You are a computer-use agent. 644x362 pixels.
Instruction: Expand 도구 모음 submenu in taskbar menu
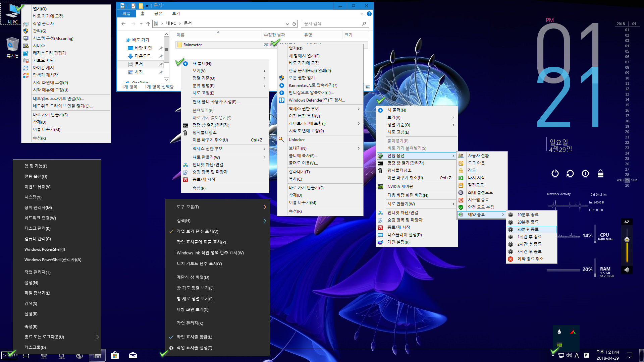tap(217, 207)
